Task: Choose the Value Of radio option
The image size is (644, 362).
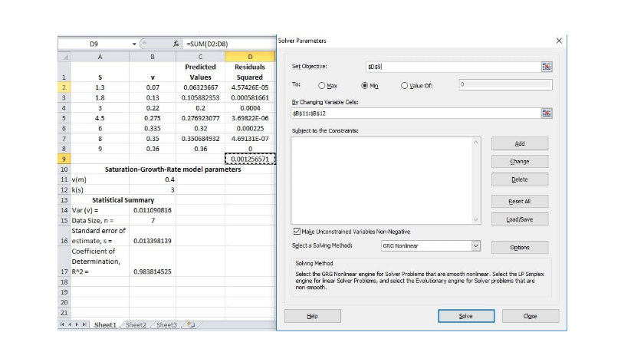Action: pos(404,85)
